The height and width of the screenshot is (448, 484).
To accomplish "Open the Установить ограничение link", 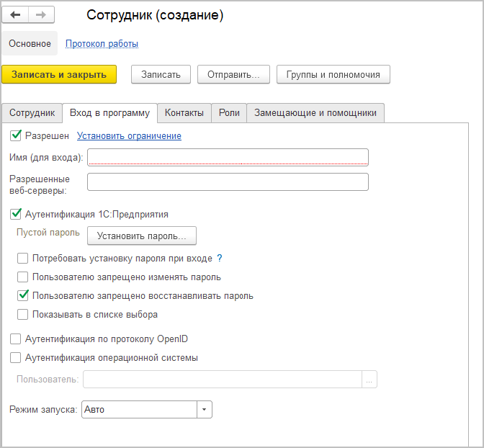I will tap(129, 135).
